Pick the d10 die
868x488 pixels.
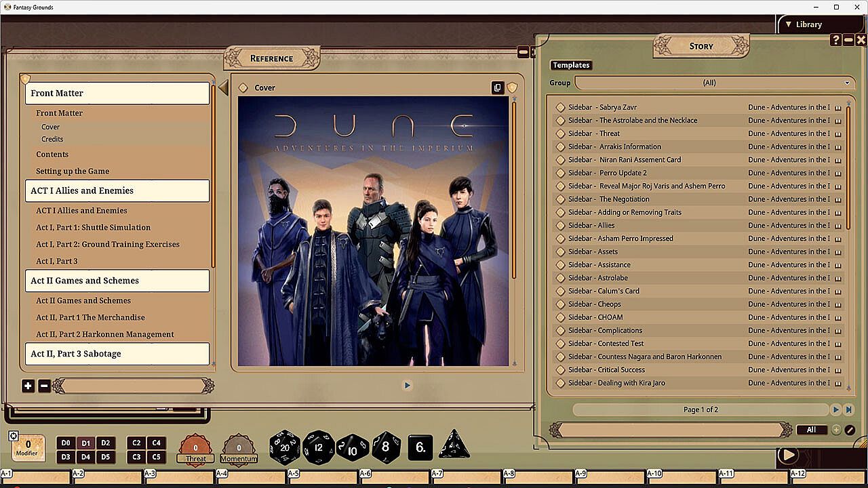click(353, 448)
